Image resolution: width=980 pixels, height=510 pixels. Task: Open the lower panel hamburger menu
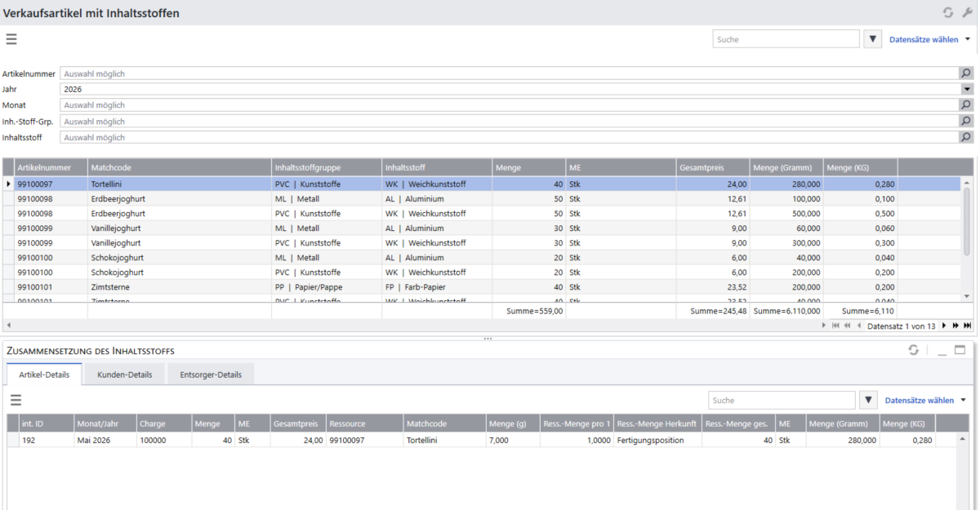click(16, 400)
